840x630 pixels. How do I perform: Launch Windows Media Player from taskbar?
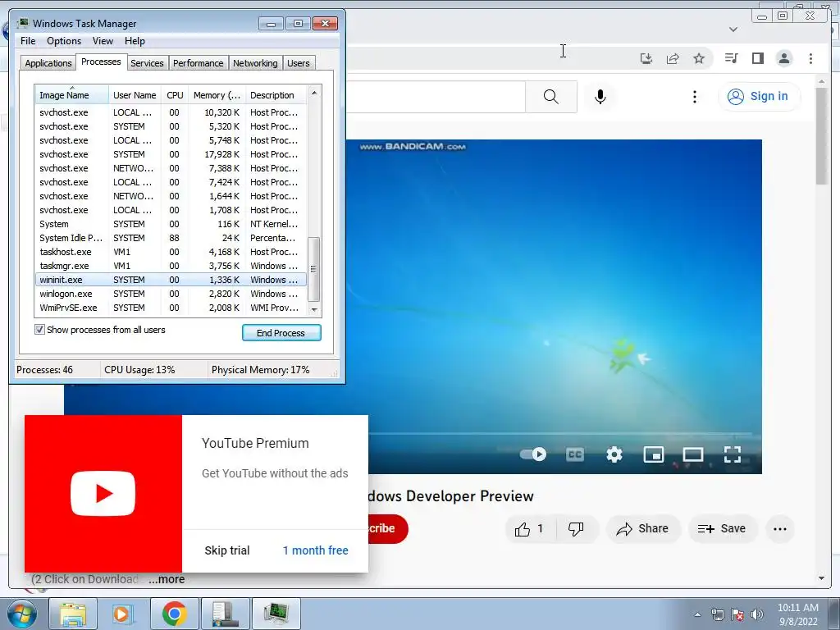(123, 614)
